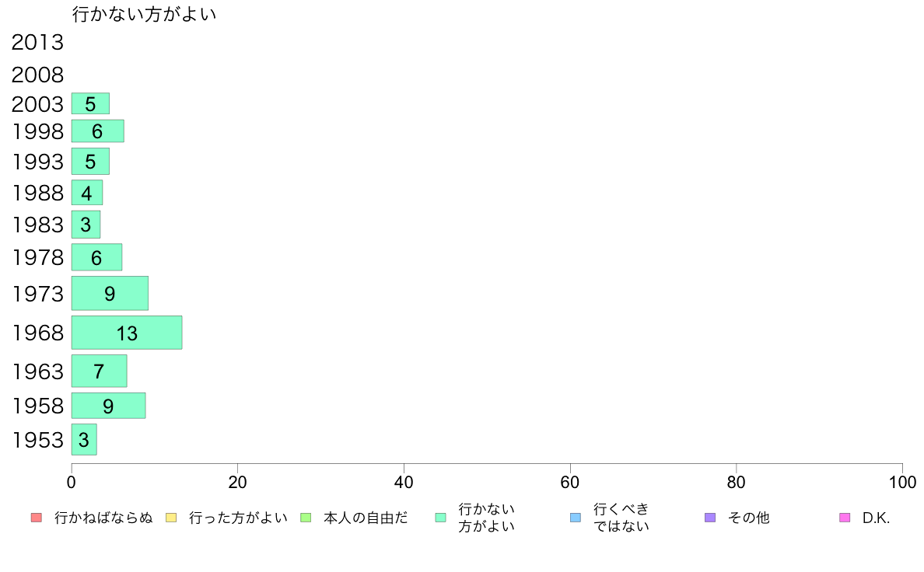Viewport: 924px width, 572px height.
Task: Select the 1963 bar showing 7
Action: pos(99,371)
